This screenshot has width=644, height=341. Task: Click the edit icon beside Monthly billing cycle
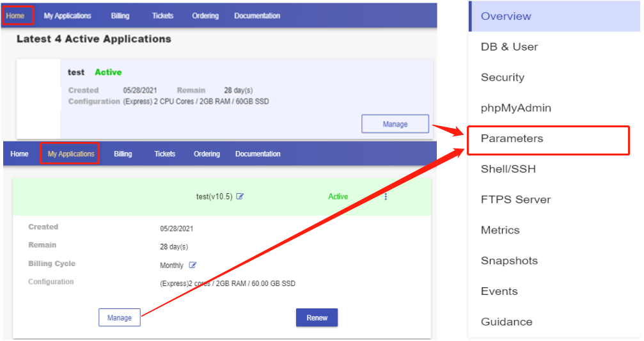pos(192,265)
